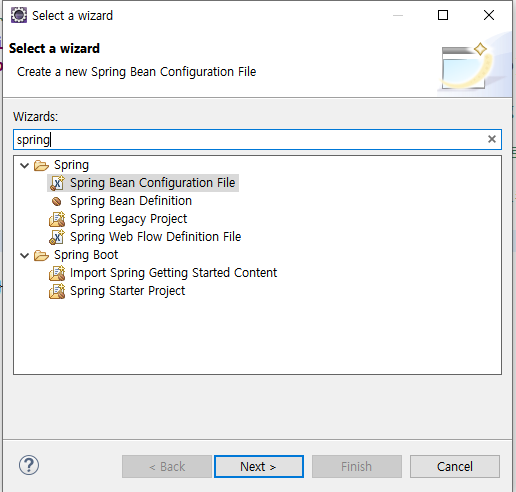Select Spring Starter Project wizard
Screen dimensions: 516x492
tap(127, 291)
